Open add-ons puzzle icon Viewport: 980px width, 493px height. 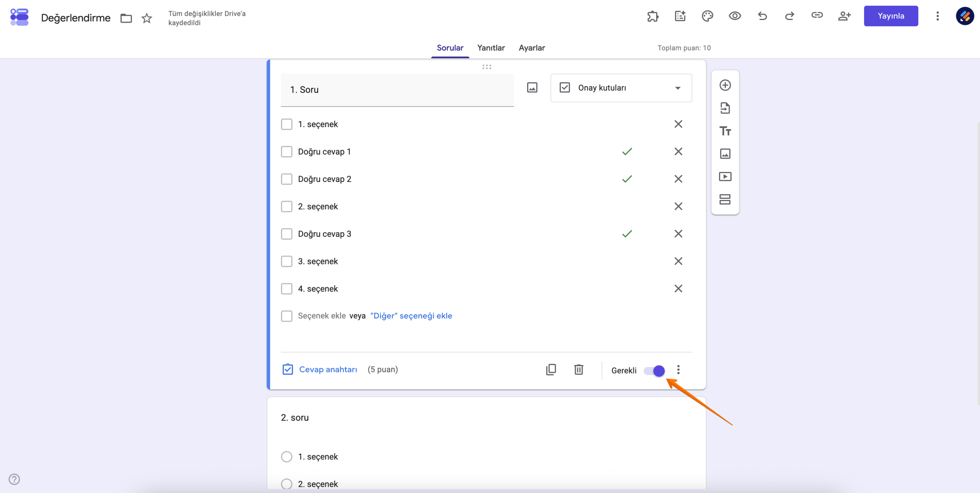point(653,16)
